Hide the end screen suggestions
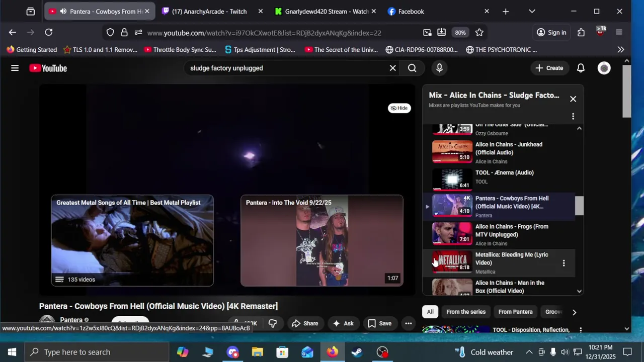 point(399,108)
